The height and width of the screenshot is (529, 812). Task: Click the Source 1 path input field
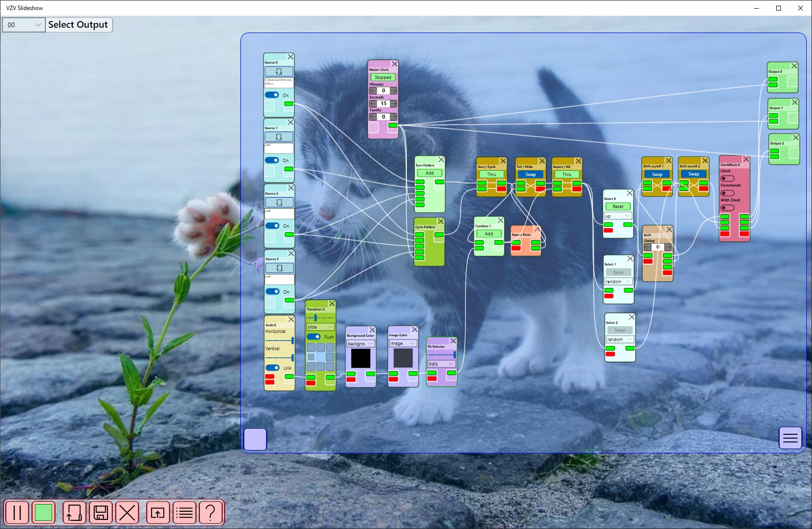pyautogui.click(x=279, y=148)
